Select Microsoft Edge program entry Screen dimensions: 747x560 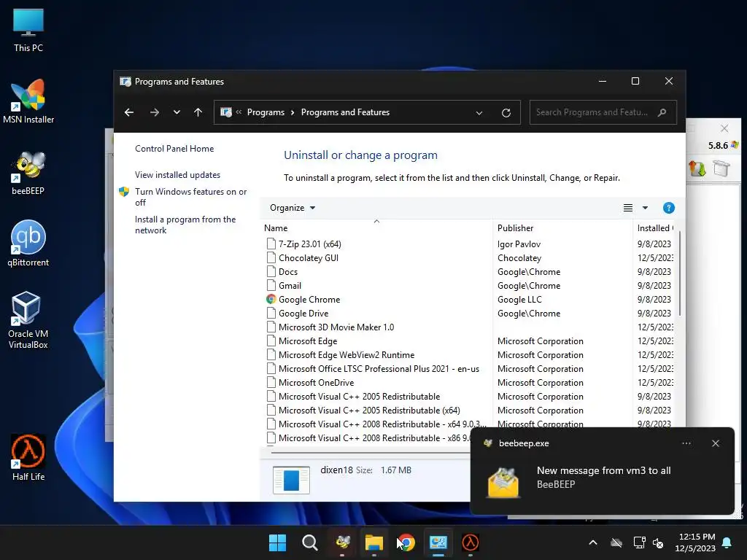tap(308, 341)
